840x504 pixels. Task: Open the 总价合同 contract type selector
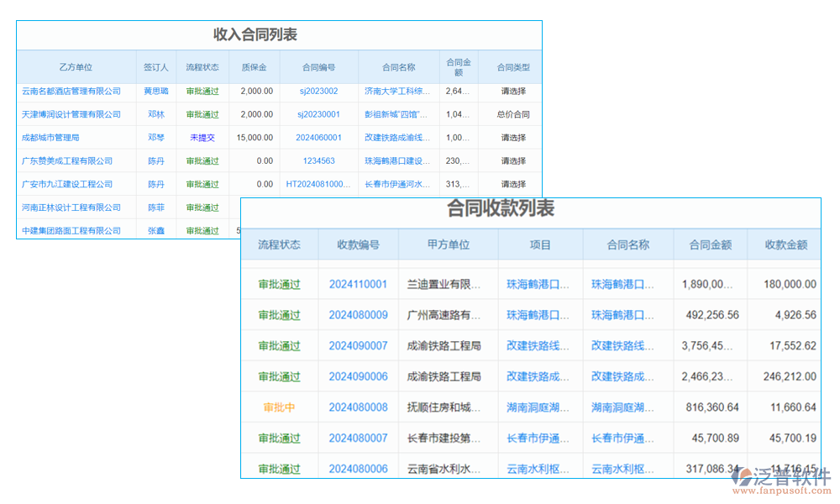512,114
